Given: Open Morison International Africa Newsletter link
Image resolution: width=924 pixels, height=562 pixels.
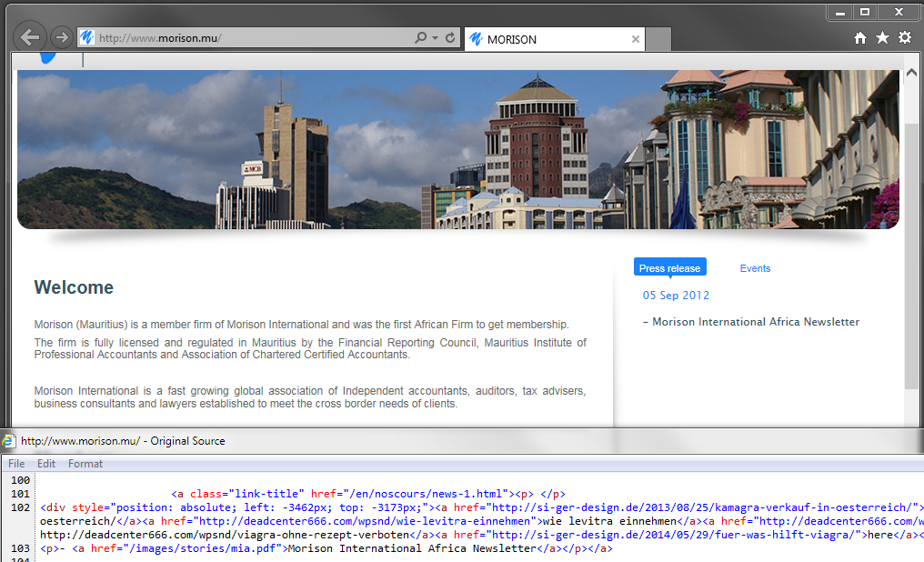Looking at the screenshot, I should pos(756,322).
